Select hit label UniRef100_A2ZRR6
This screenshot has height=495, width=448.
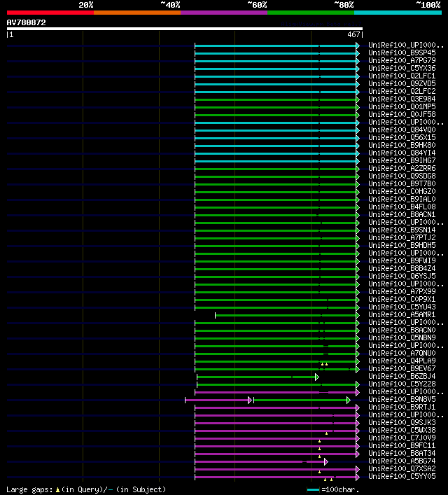pyautogui.click(x=402, y=168)
